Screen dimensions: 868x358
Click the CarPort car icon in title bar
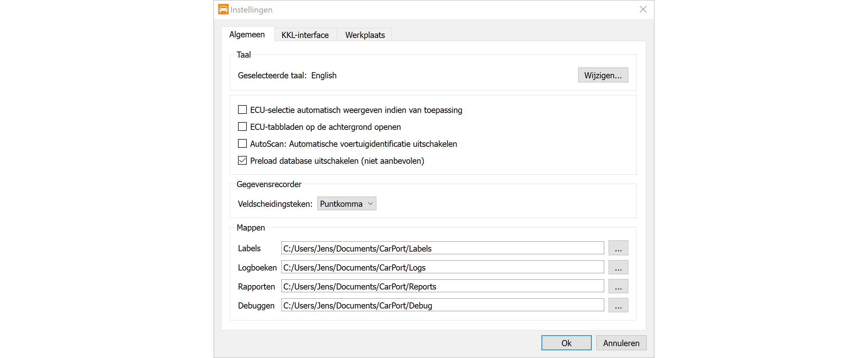click(x=223, y=9)
